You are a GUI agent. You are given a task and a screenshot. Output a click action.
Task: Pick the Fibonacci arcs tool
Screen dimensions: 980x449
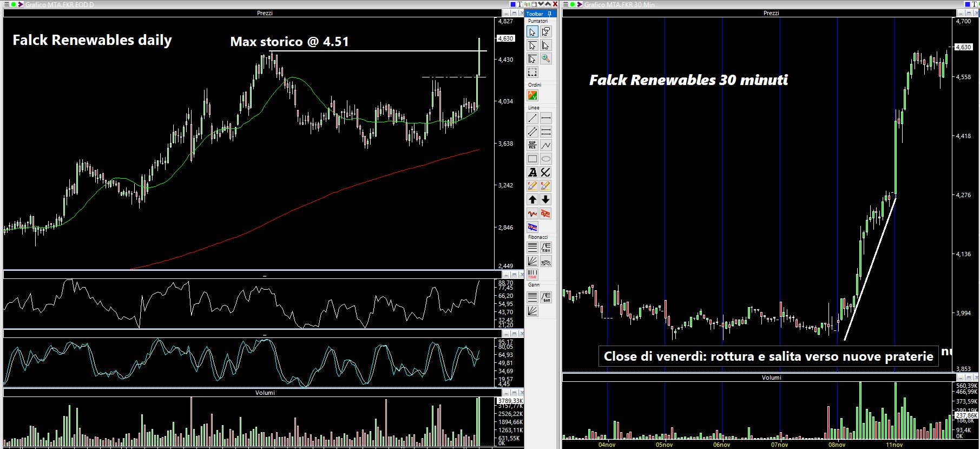point(545,262)
